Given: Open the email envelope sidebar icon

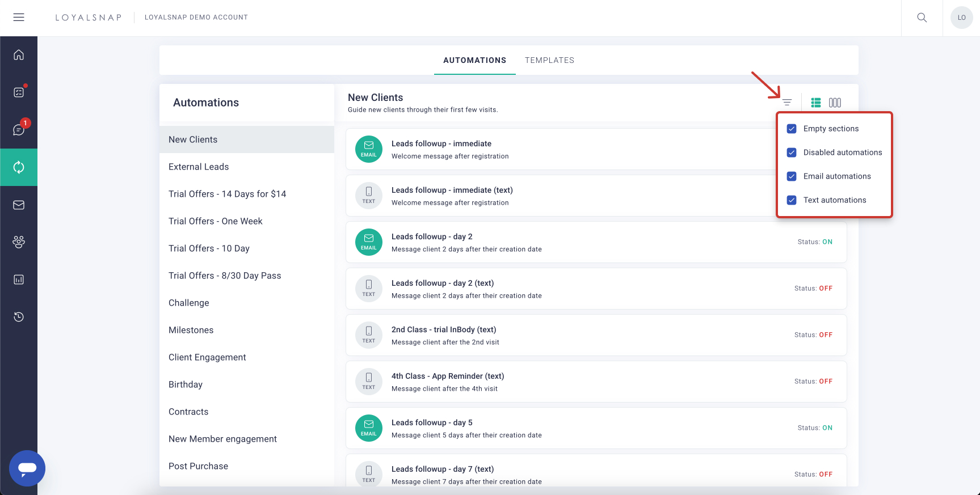Looking at the screenshot, I should [x=19, y=205].
